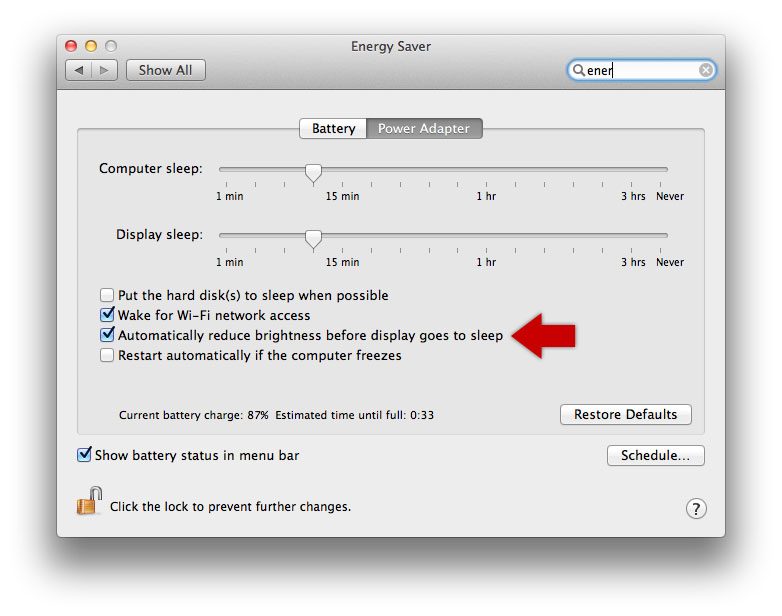
Task: Click the Show All button
Action: (x=166, y=70)
